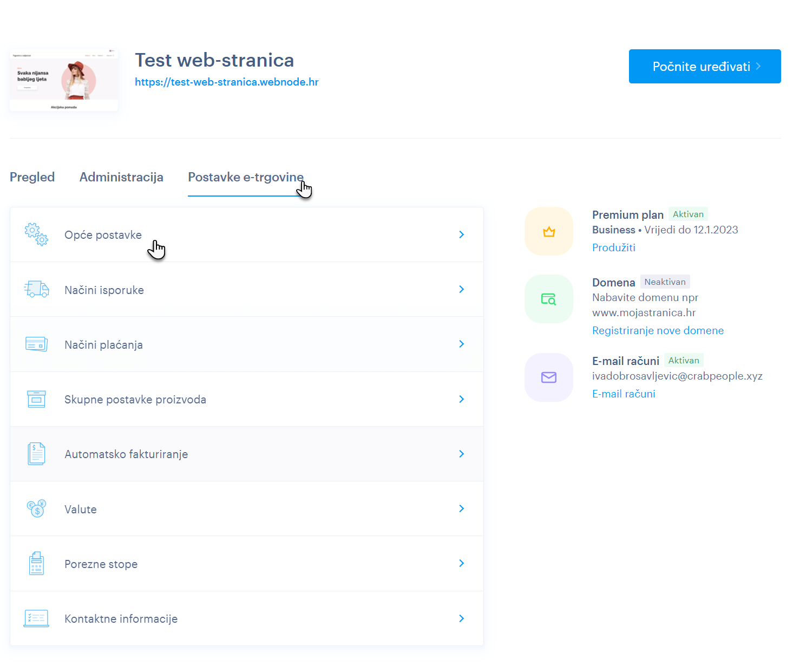Open the blue E-mail računi link
This screenshot has height=672, width=806.
(624, 394)
